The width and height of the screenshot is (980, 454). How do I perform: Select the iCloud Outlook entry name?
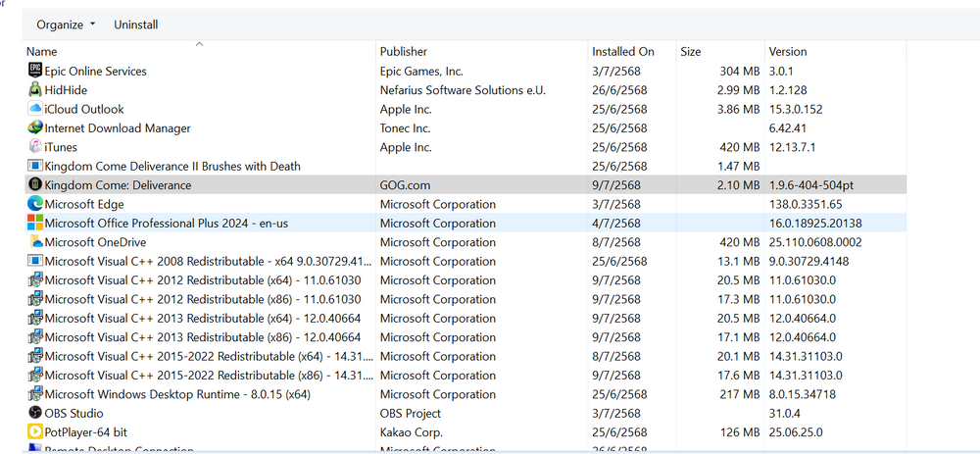(84, 110)
